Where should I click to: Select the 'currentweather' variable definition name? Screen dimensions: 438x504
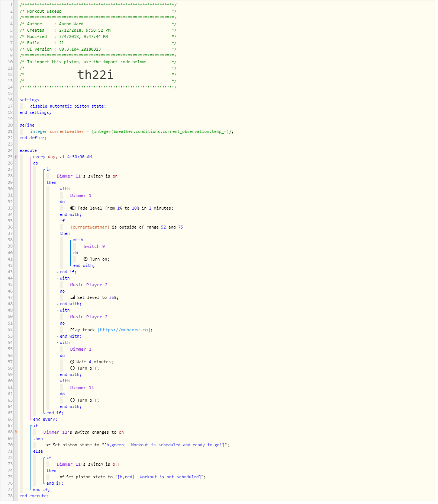pos(67,131)
